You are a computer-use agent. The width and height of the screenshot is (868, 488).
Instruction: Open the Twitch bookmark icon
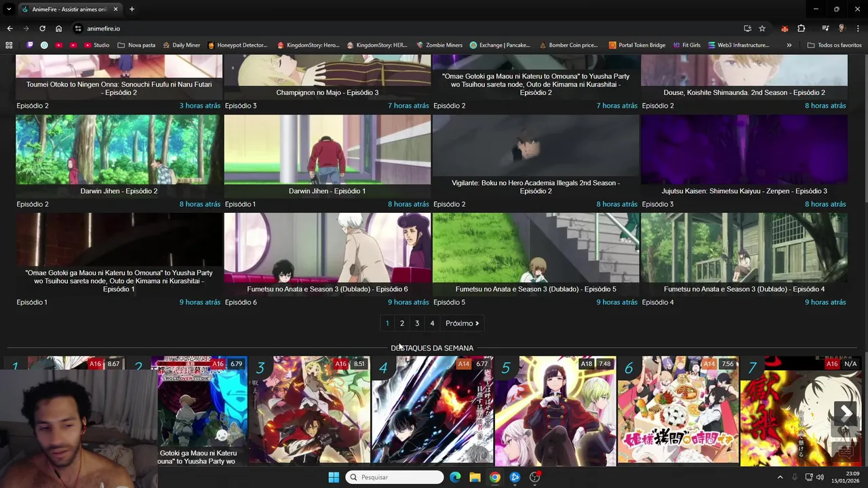[x=30, y=45]
